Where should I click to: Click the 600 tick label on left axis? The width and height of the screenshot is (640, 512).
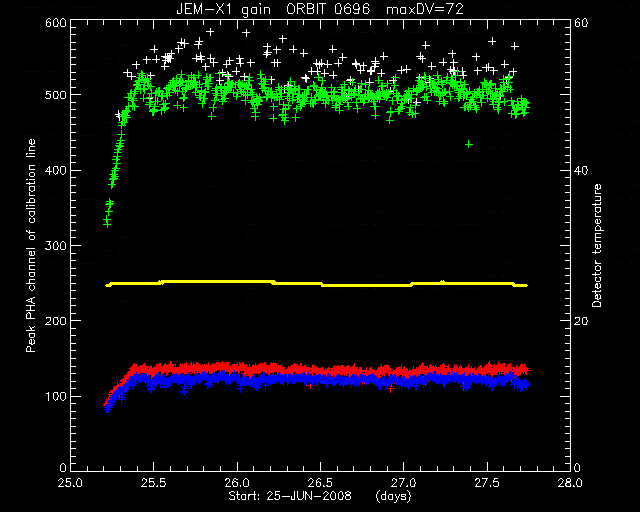click(56, 22)
